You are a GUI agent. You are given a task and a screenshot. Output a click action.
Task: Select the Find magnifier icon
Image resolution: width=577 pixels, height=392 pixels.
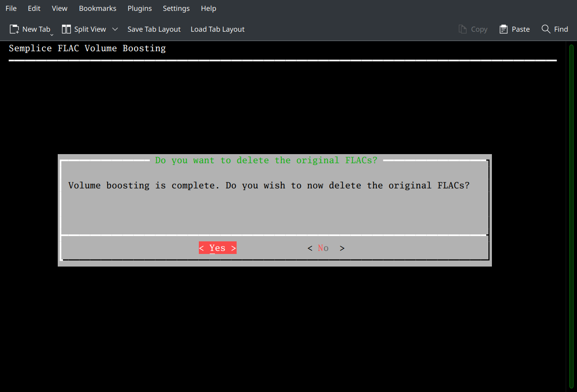tap(546, 29)
